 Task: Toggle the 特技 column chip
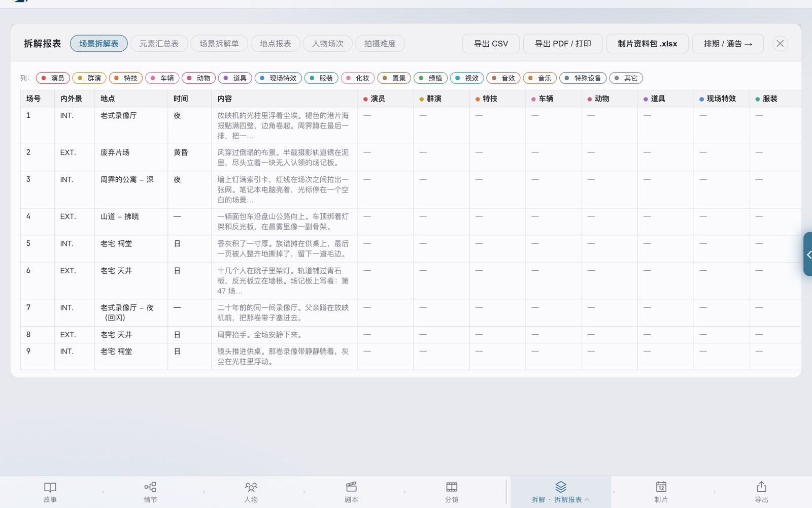tap(126, 78)
